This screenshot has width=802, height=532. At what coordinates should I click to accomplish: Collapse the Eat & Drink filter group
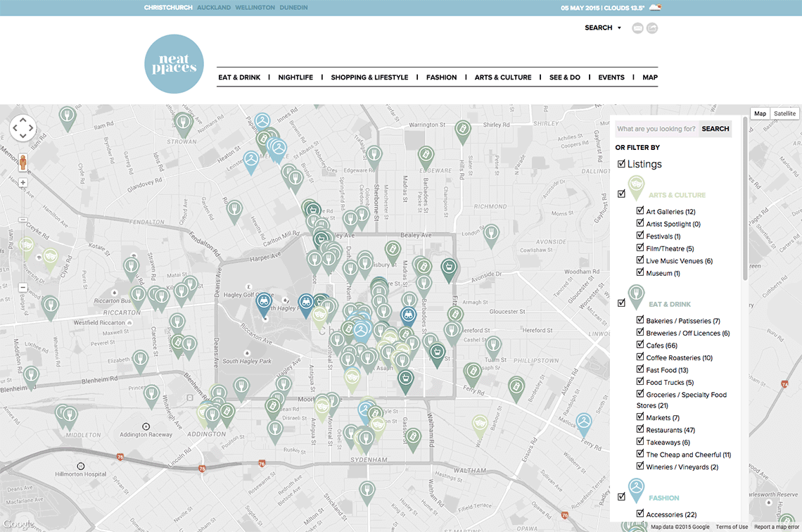coord(622,302)
